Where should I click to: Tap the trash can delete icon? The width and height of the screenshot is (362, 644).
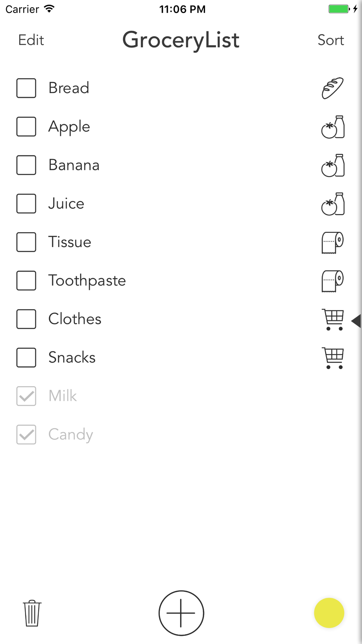point(32,613)
